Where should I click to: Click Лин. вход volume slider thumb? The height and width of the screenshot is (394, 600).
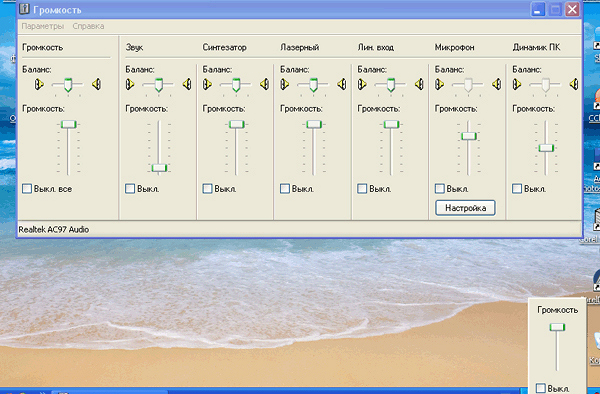point(391,124)
